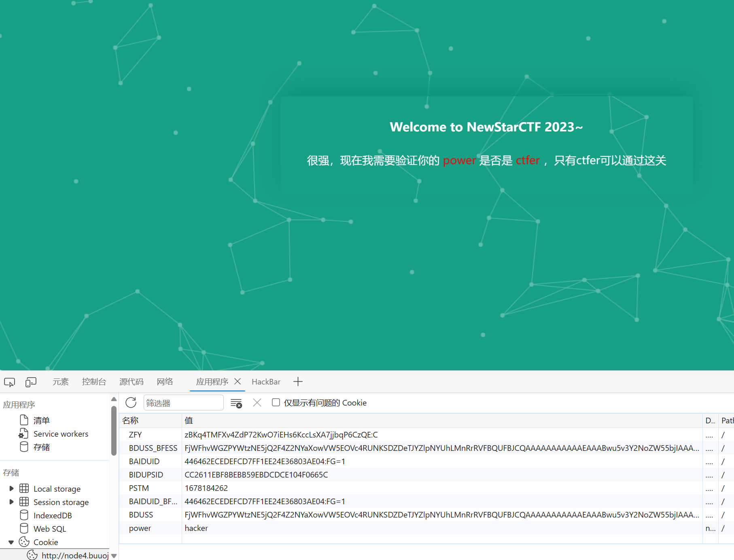Select the BIDUPSID cookie row
Screen dimensions: 734x560
click(427, 475)
